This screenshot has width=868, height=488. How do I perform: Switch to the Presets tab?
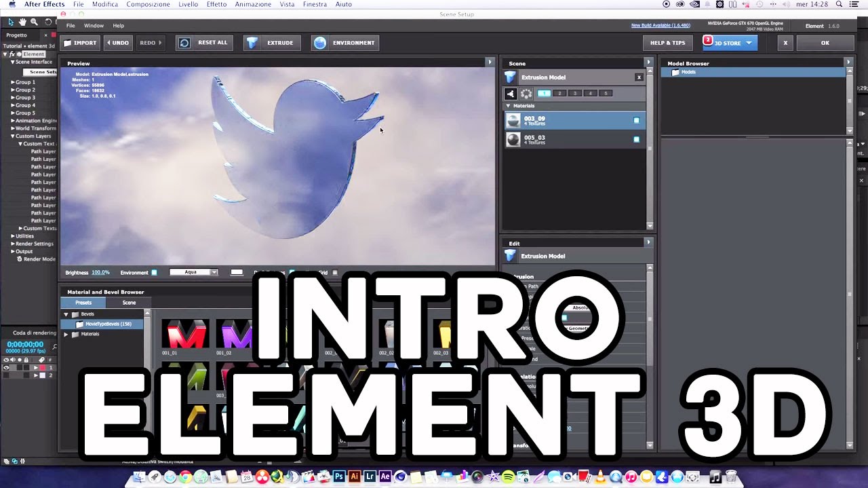(83, 303)
